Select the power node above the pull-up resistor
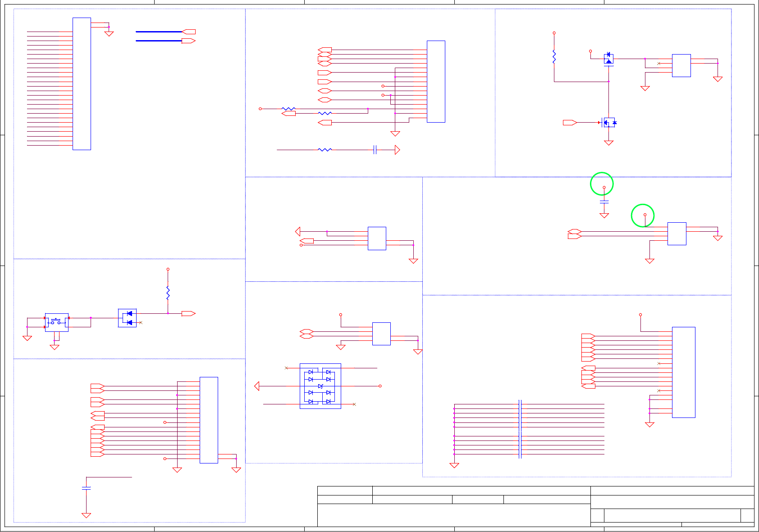 click(x=168, y=269)
